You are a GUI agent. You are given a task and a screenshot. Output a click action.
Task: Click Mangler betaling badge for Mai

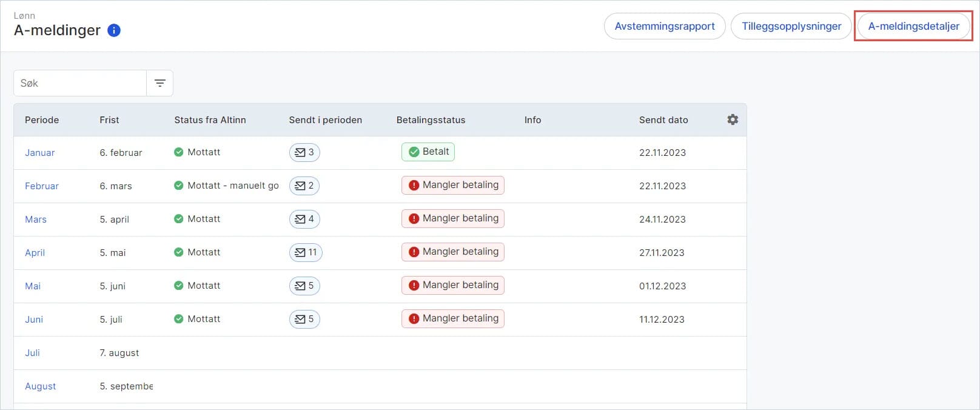(x=453, y=285)
